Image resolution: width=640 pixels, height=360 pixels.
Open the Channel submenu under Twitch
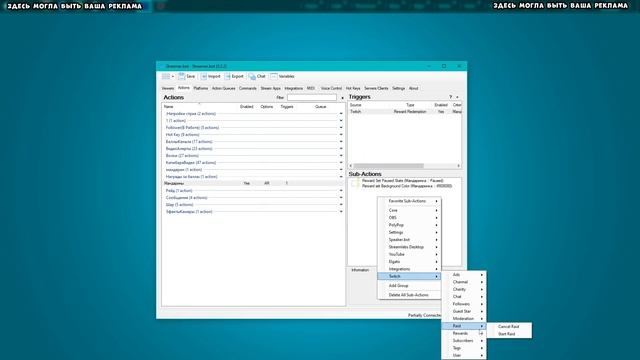464,282
